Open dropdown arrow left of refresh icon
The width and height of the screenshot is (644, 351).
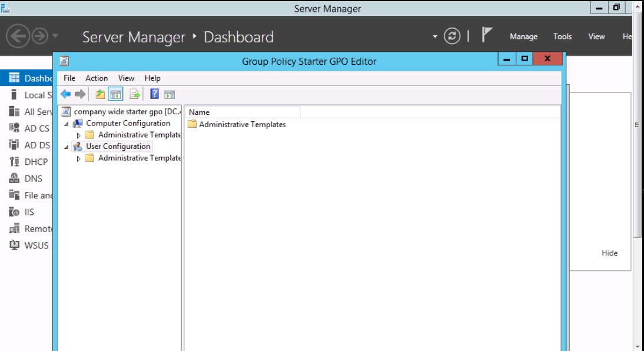coord(434,37)
